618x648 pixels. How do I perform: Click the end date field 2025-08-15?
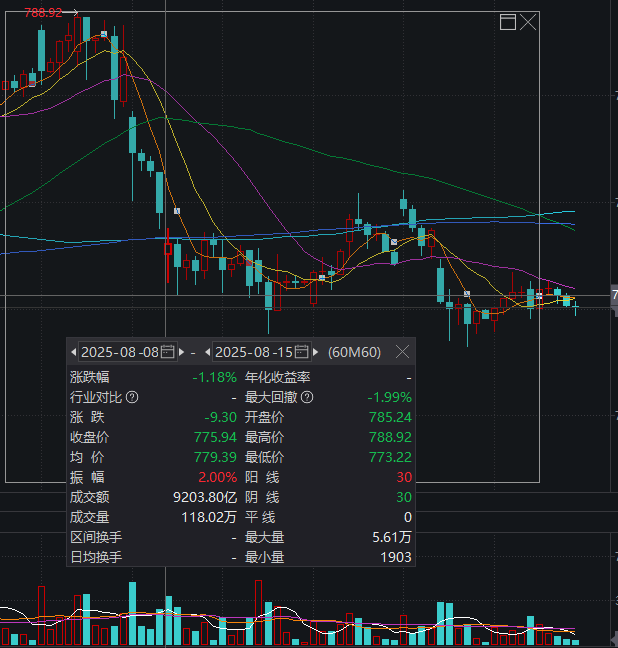click(254, 352)
